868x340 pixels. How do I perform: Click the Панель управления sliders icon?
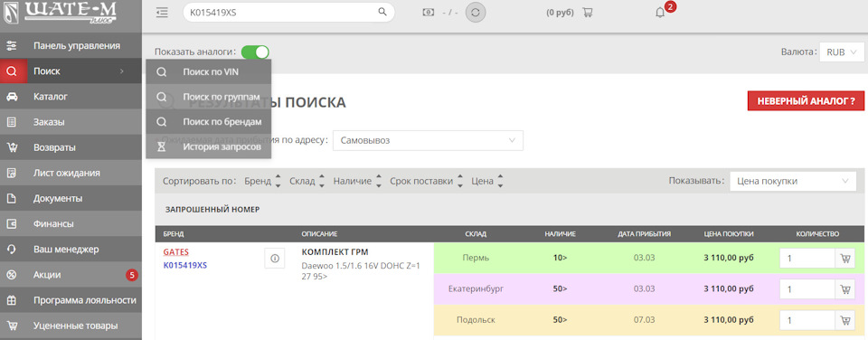(x=11, y=45)
